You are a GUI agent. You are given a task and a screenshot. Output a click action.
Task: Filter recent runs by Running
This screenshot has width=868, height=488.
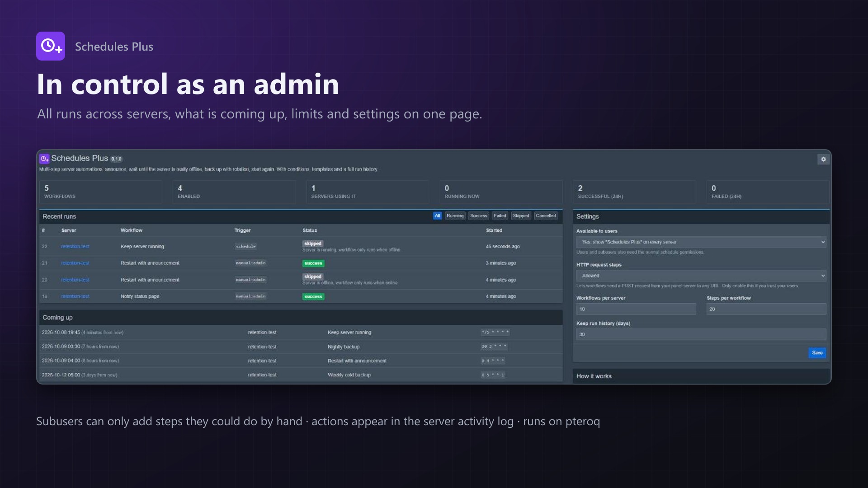[x=455, y=216]
